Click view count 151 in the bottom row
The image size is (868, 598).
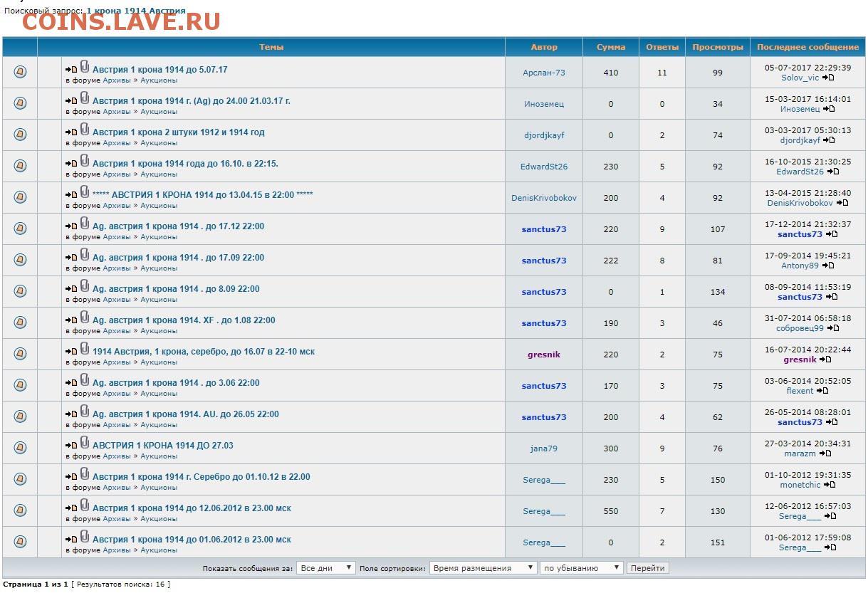(x=718, y=542)
